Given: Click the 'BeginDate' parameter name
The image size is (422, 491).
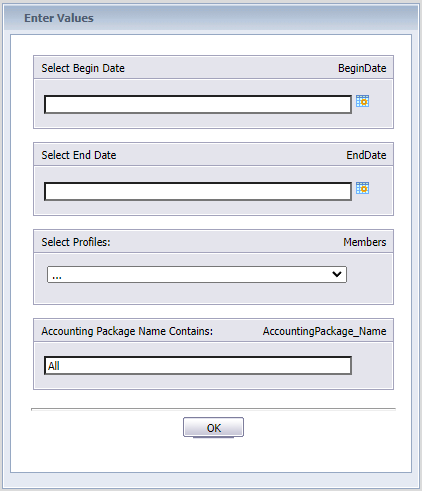Looking at the screenshot, I should 362,68.
